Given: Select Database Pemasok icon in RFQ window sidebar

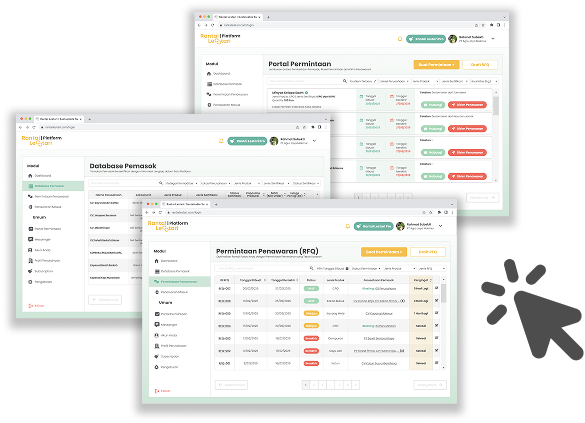Looking at the screenshot, I should [157, 271].
